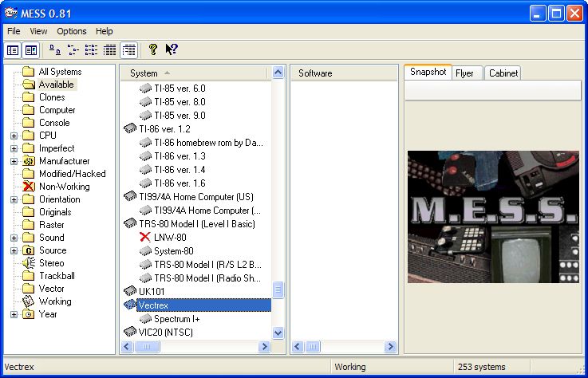The image size is (588, 378).
Task: Expand the Imperfect folder
Action: 14,148
